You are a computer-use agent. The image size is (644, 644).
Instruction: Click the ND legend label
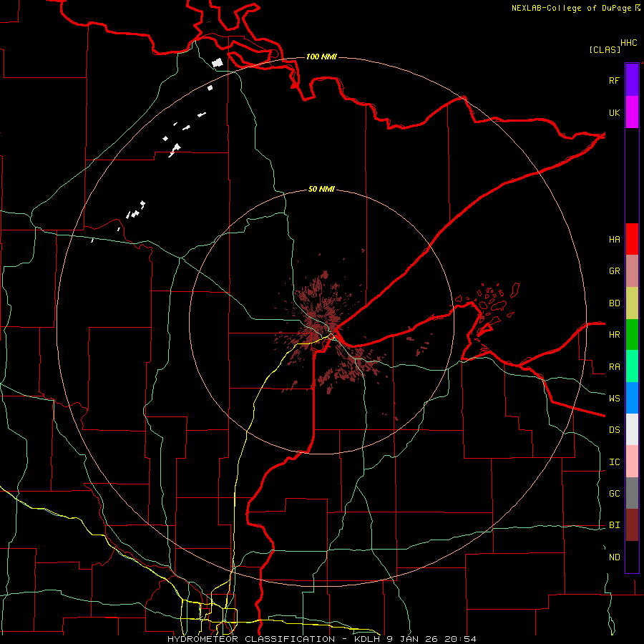[x=614, y=557]
